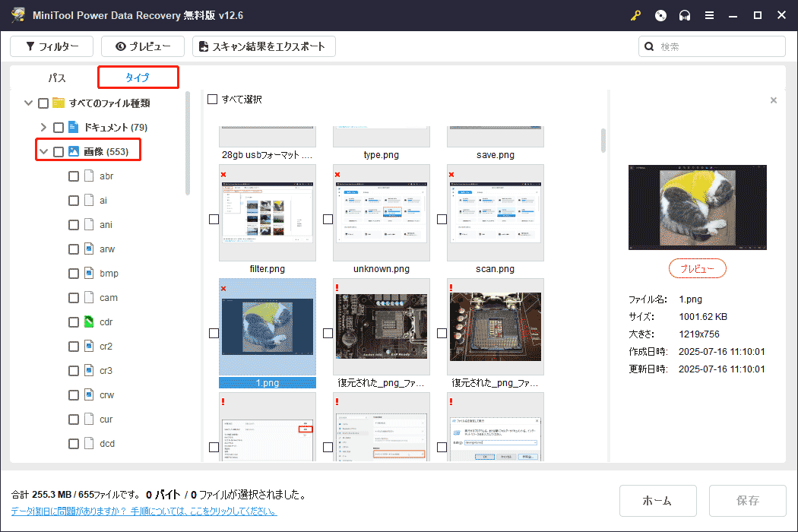Collapse the 画像 tree node
Screen dimensions: 798x532
44,151
